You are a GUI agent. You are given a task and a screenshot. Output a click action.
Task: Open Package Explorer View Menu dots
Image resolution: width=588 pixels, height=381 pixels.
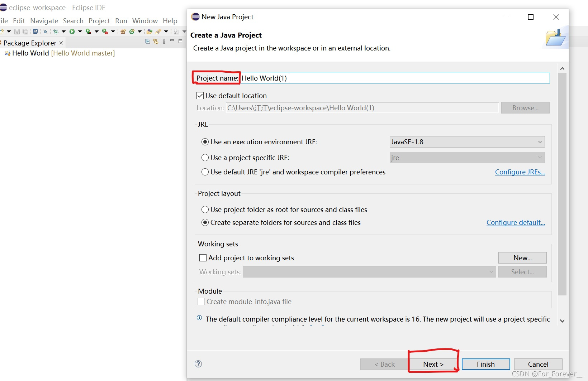pyautogui.click(x=164, y=41)
